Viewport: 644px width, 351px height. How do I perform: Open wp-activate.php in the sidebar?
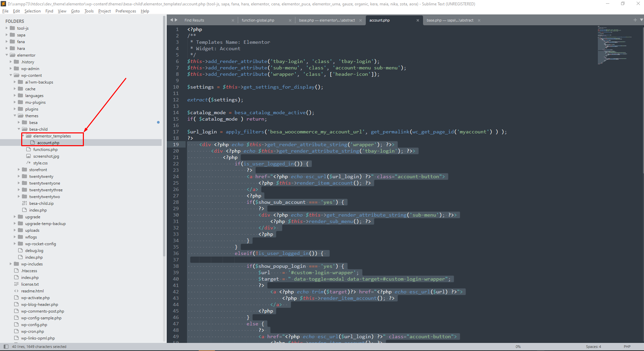(x=35, y=298)
